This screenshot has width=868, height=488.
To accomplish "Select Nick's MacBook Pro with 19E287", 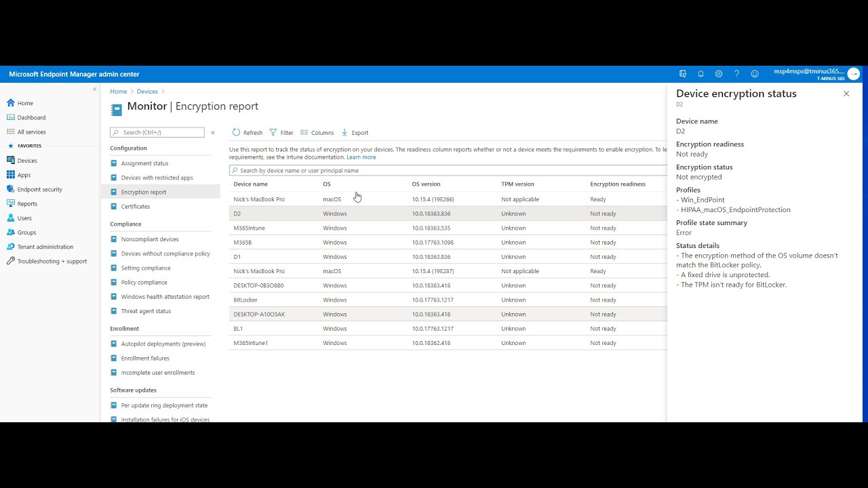I will click(x=448, y=271).
